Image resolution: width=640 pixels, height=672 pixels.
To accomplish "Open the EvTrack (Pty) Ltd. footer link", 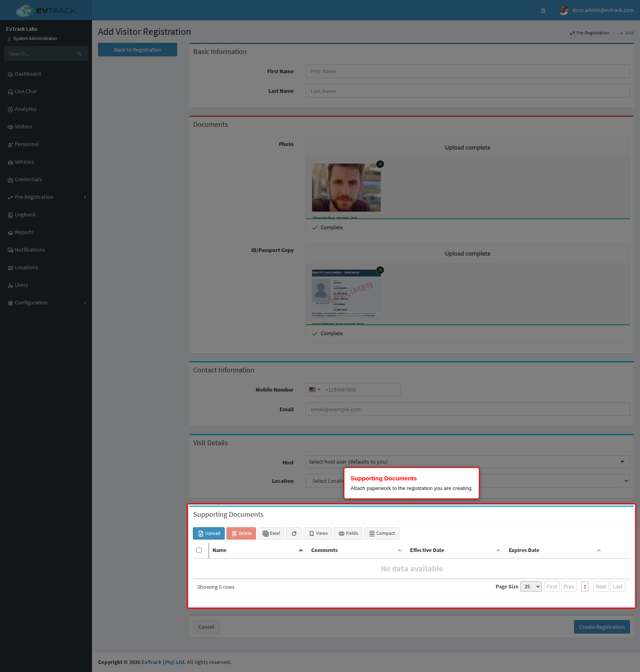I will click(x=164, y=662).
